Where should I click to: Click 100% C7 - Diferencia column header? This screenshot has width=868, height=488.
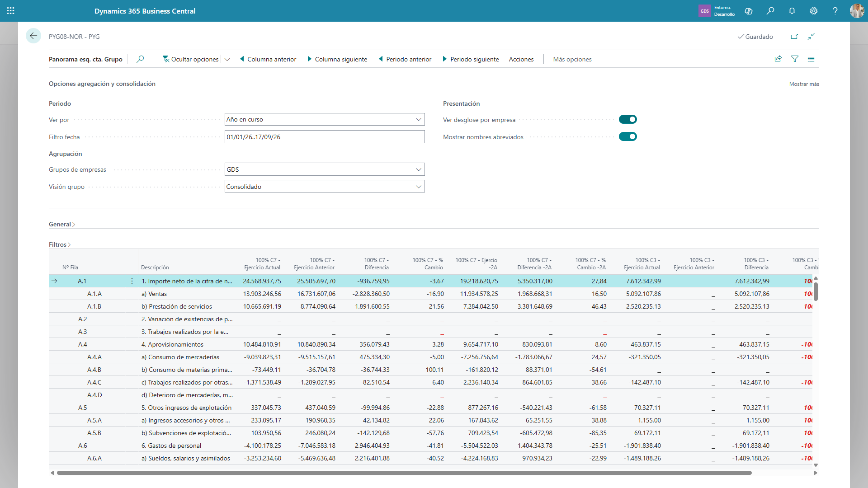coord(376,264)
